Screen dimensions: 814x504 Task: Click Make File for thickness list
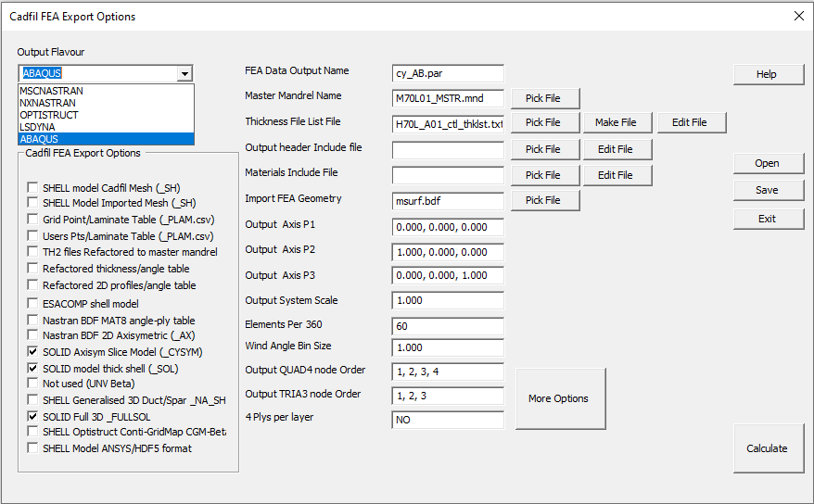coord(617,122)
